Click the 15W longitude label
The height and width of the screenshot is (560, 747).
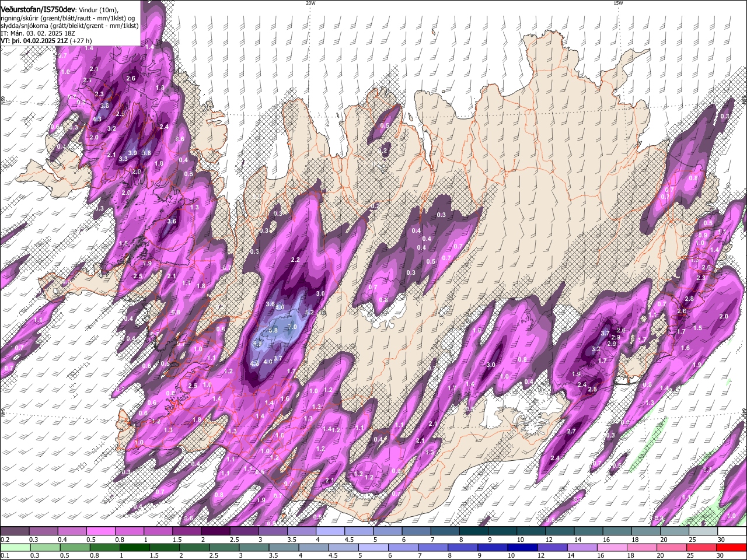point(618,3)
